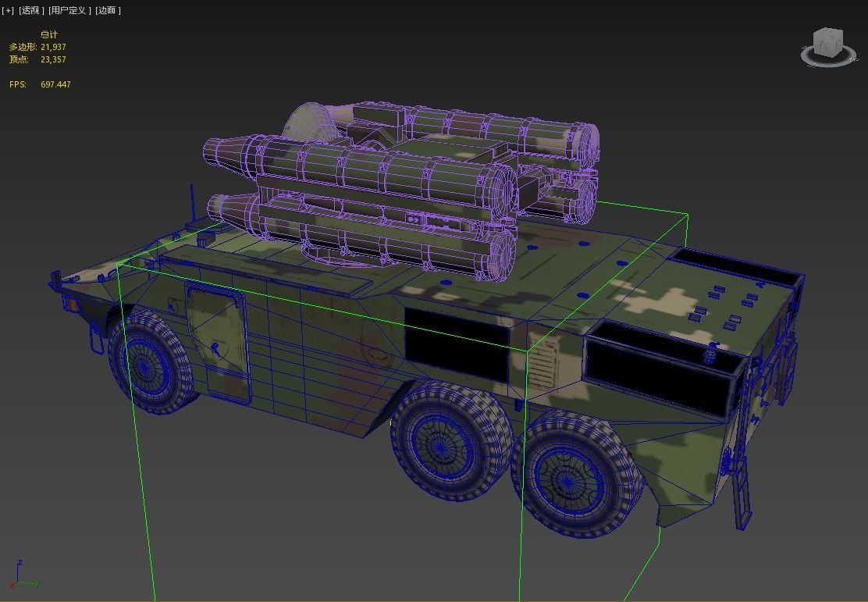Open the [+] general viewport label menu
Viewport: 868px width, 602px height.
pyautogui.click(x=8, y=10)
